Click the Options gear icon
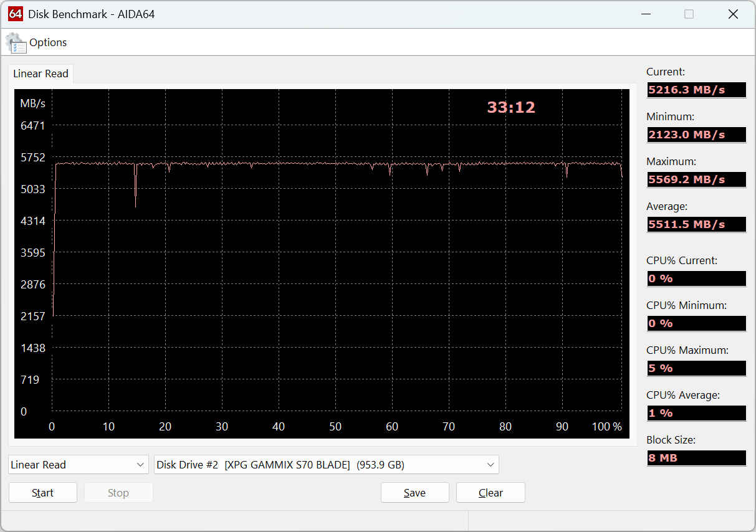The image size is (756, 532). point(16,43)
